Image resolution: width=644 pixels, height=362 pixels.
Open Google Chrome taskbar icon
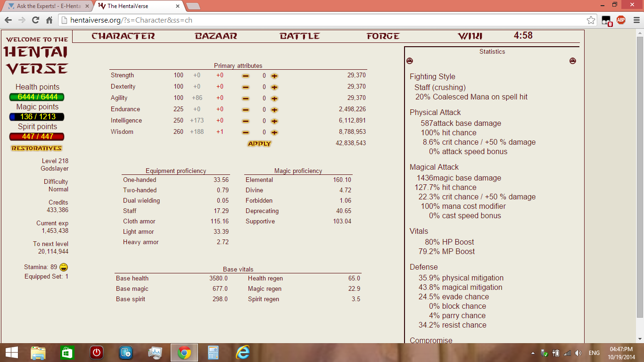[x=184, y=353]
